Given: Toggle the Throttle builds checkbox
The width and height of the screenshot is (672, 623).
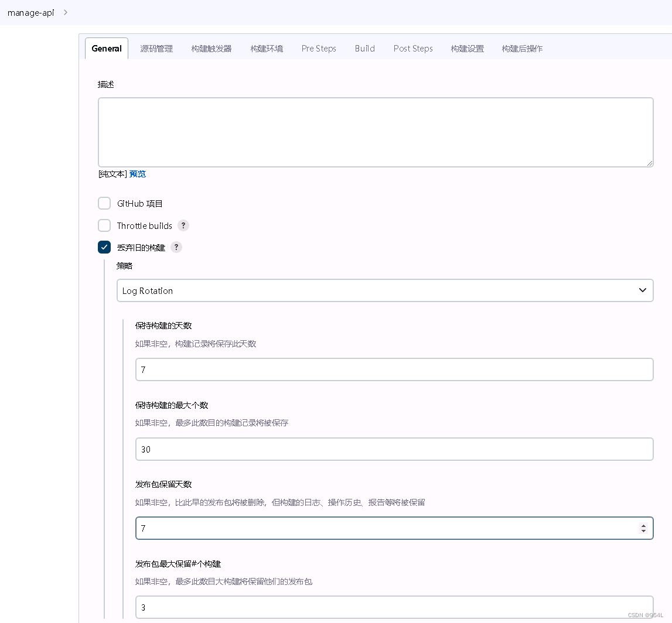Looking at the screenshot, I should coord(104,225).
